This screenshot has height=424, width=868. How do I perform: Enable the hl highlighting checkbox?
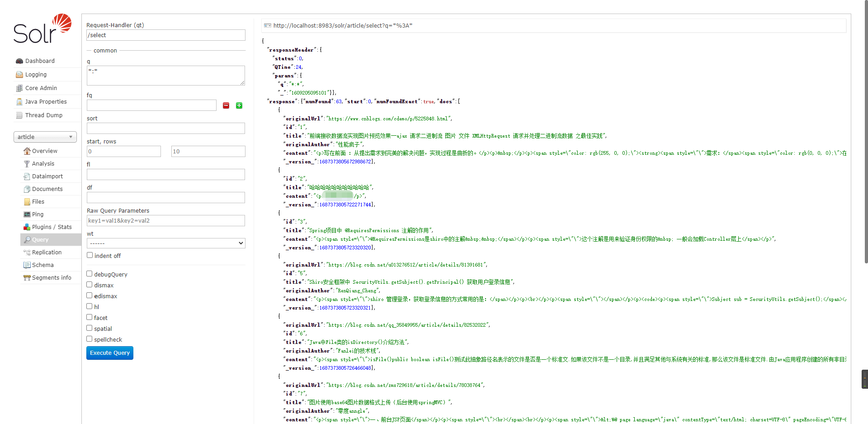click(90, 306)
